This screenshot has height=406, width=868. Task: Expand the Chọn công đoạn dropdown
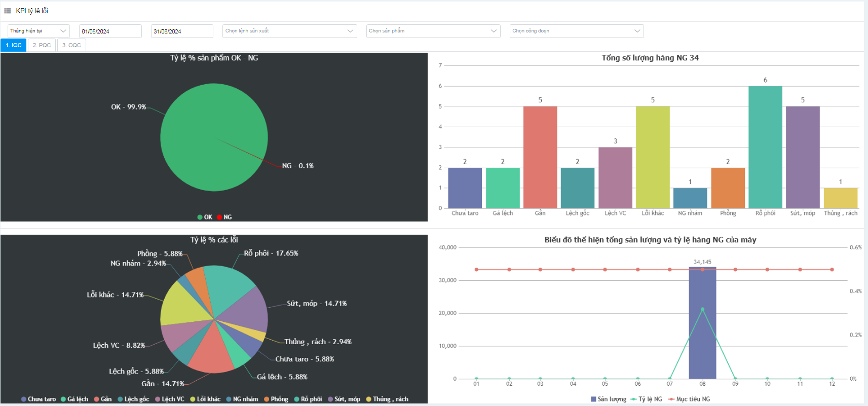[576, 31]
